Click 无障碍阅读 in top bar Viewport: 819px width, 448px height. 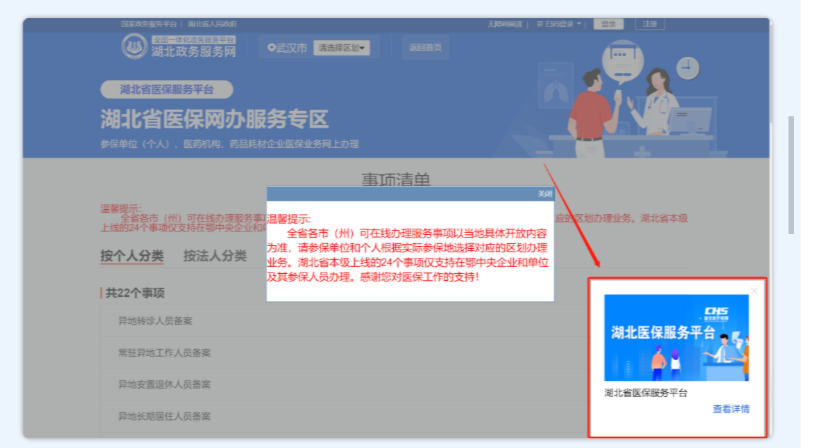[x=505, y=24]
